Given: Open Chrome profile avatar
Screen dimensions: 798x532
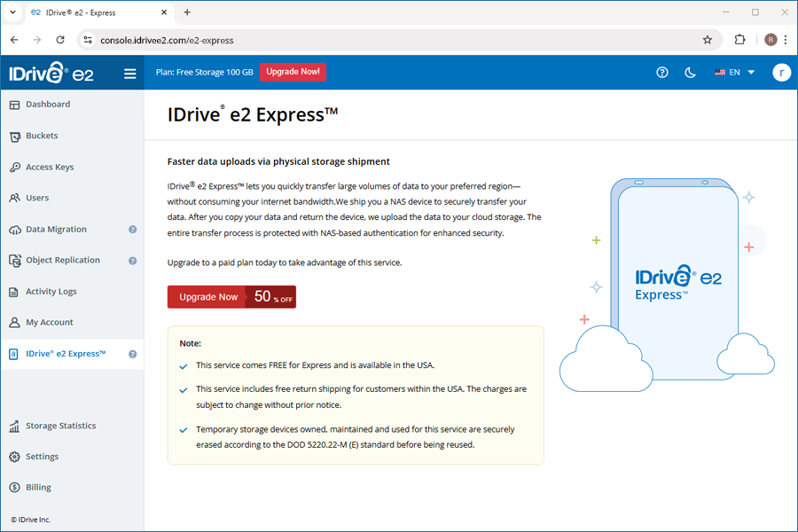Looking at the screenshot, I should [771, 40].
